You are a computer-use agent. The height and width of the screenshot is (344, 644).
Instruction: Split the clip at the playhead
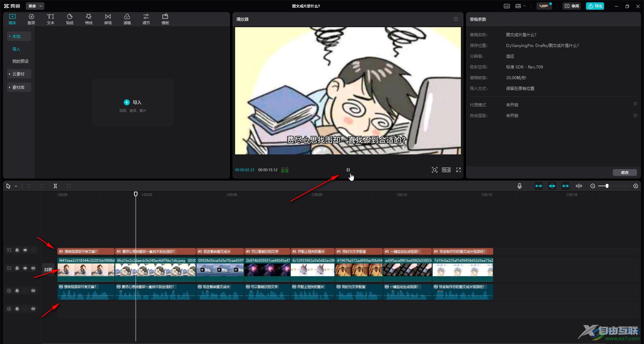[x=55, y=186]
